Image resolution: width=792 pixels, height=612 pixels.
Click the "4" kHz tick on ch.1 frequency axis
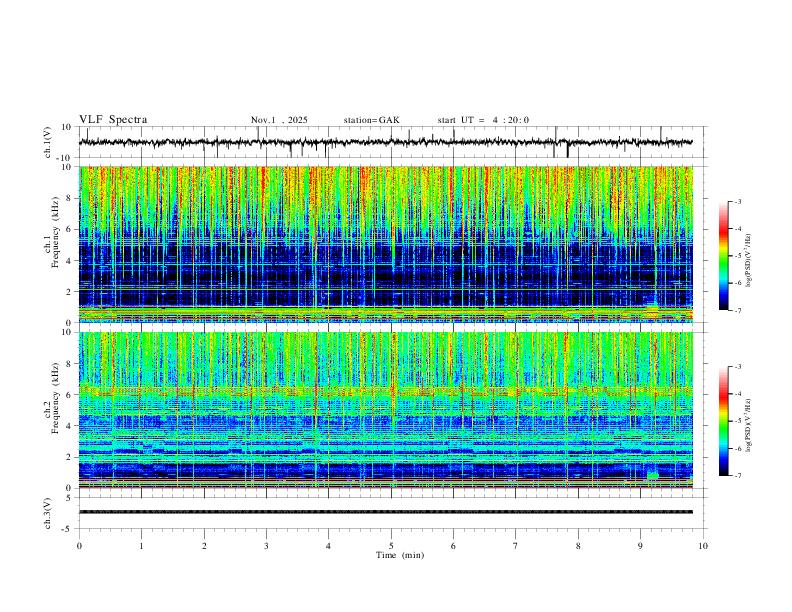69,261
